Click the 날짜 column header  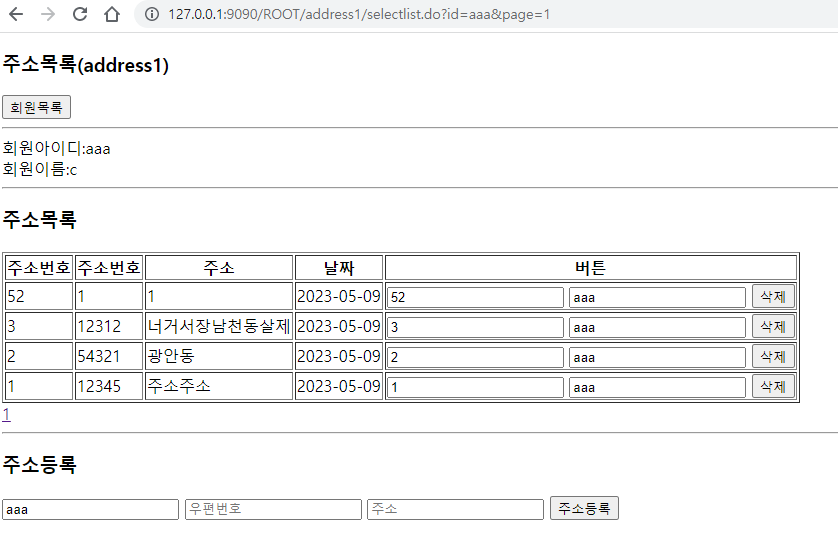point(339,268)
